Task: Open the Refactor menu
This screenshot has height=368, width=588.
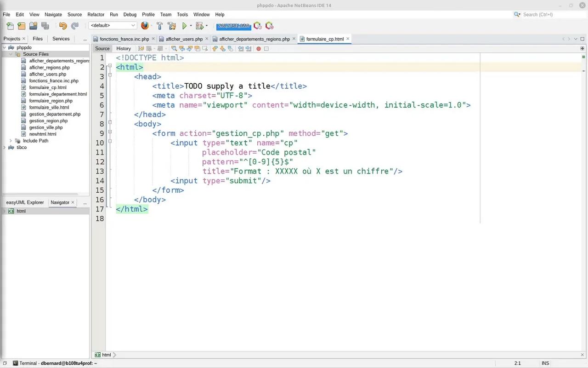Action: point(96,15)
